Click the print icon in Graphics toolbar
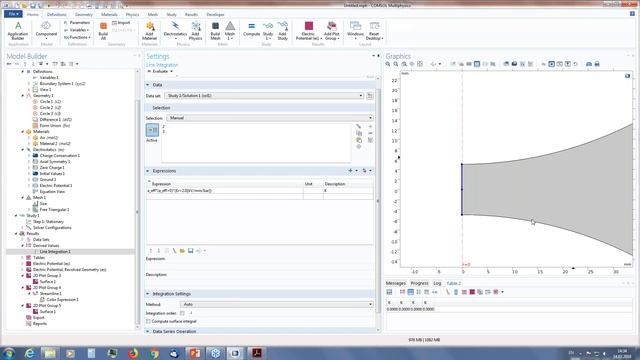This screenshot has width=640, height=360. 597,64
